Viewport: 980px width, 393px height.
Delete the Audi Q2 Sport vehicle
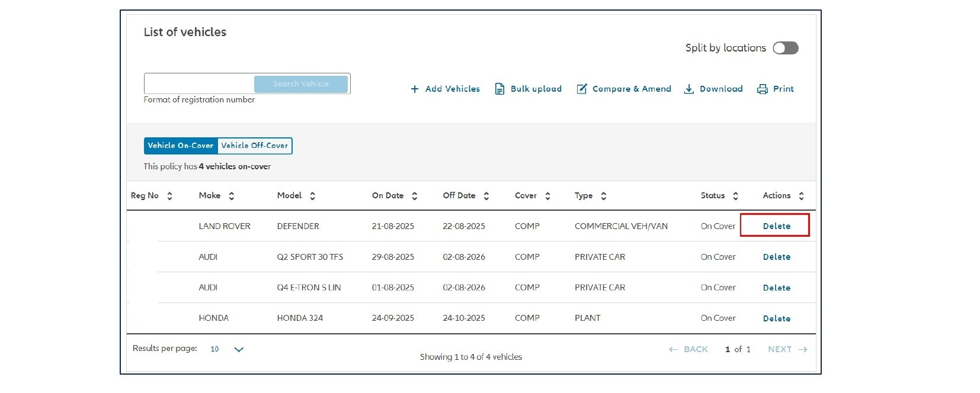coord(776,257)
